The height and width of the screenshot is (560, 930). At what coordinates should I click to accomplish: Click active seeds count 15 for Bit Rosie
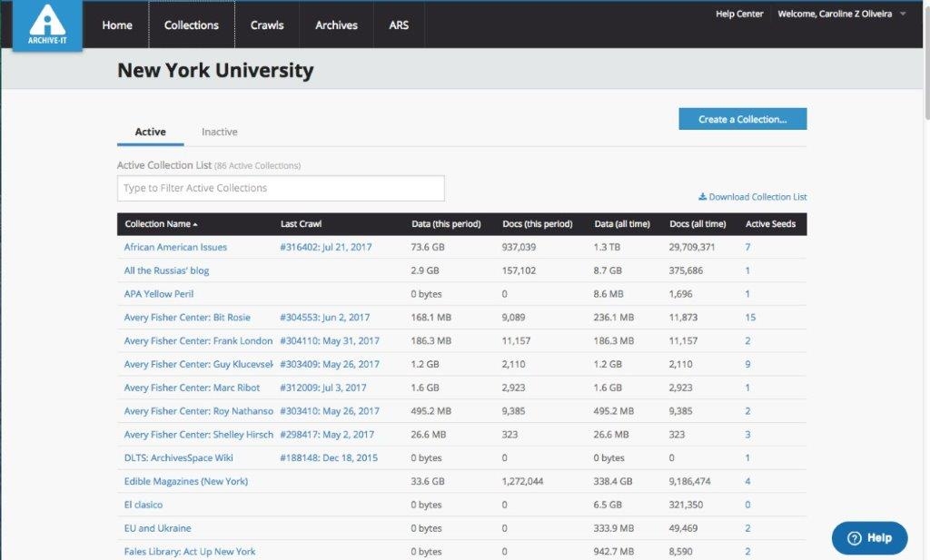tap(750, 318)
